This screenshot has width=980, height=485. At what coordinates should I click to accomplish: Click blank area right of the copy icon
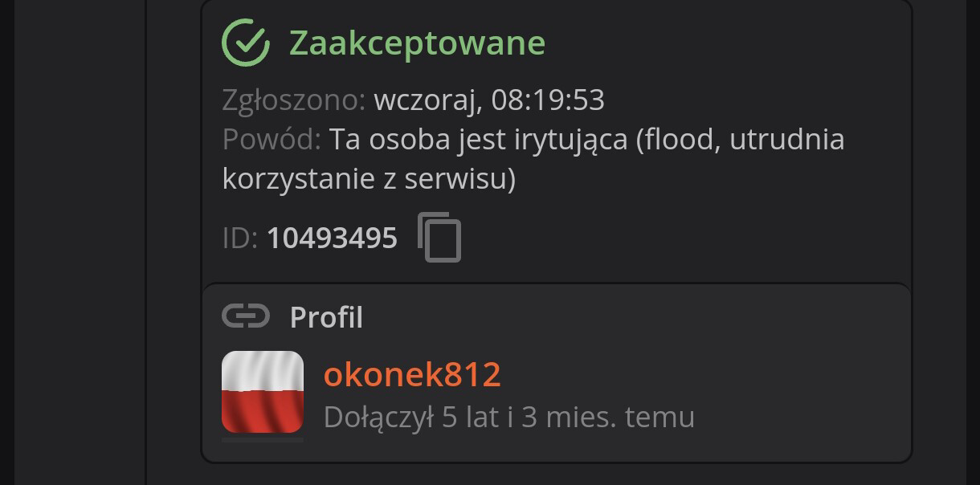683,238
